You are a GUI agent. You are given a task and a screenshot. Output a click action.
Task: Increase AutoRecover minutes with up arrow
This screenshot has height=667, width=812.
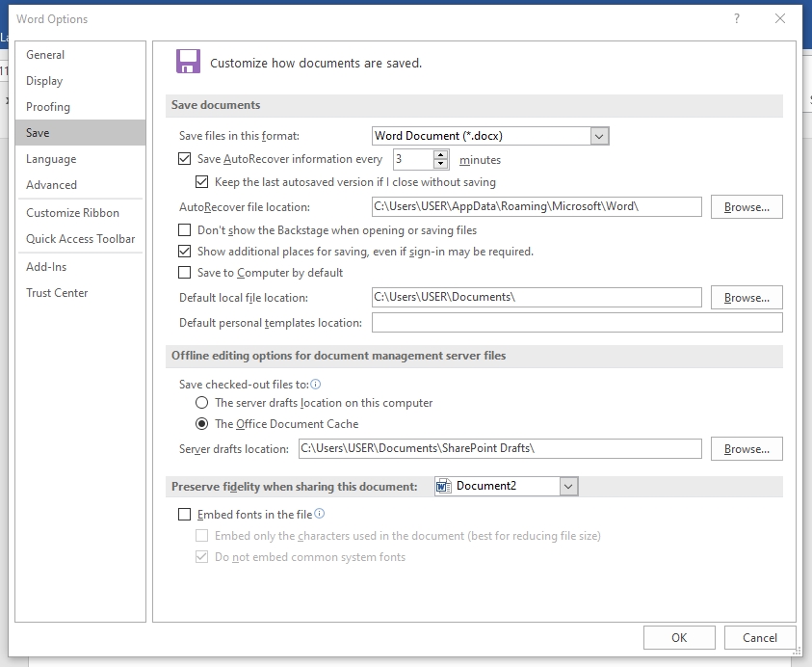441,154
